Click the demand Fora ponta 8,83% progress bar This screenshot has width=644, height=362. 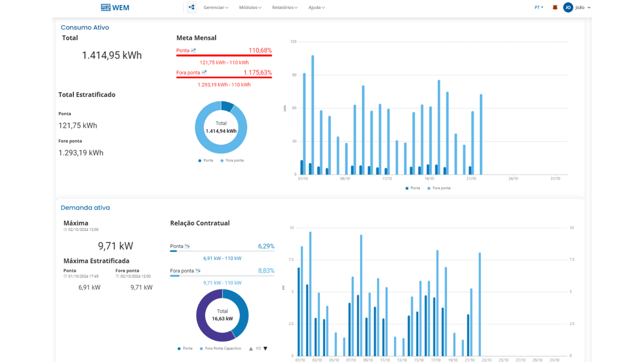point(222,276)
